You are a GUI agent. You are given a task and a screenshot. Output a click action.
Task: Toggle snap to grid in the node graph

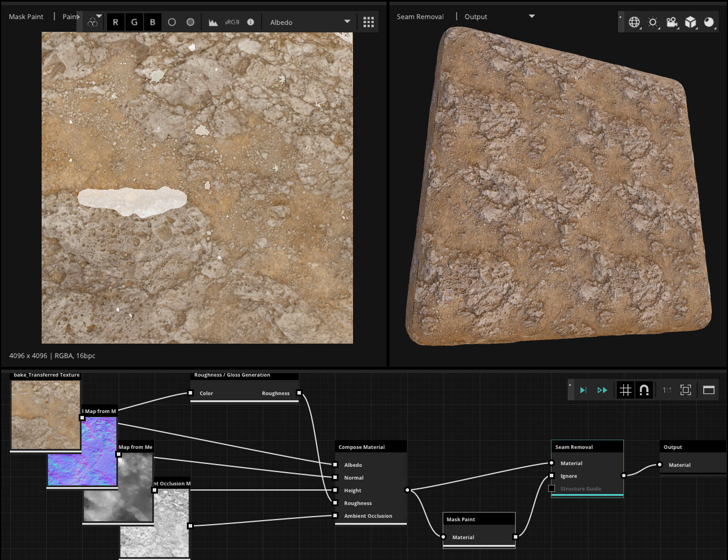(x=625, y=390)
